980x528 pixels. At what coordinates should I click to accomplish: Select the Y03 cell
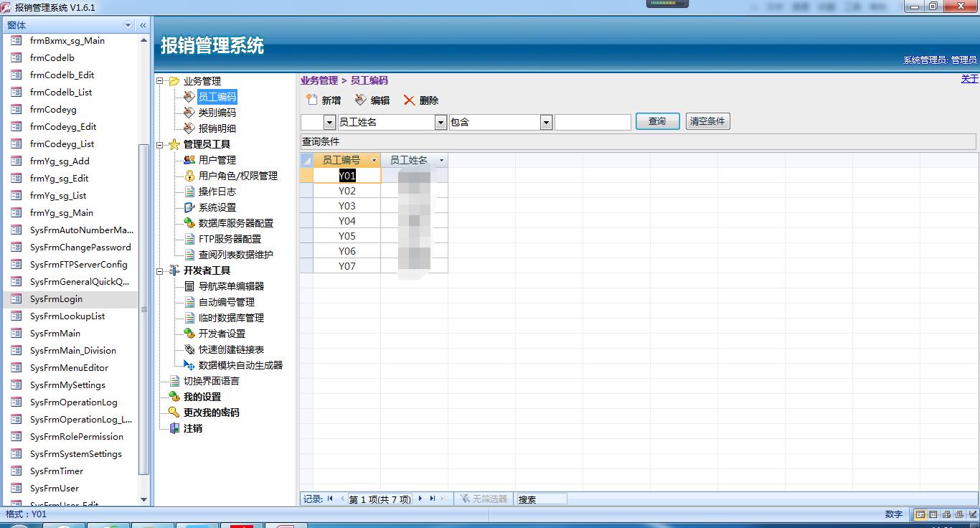347,206
